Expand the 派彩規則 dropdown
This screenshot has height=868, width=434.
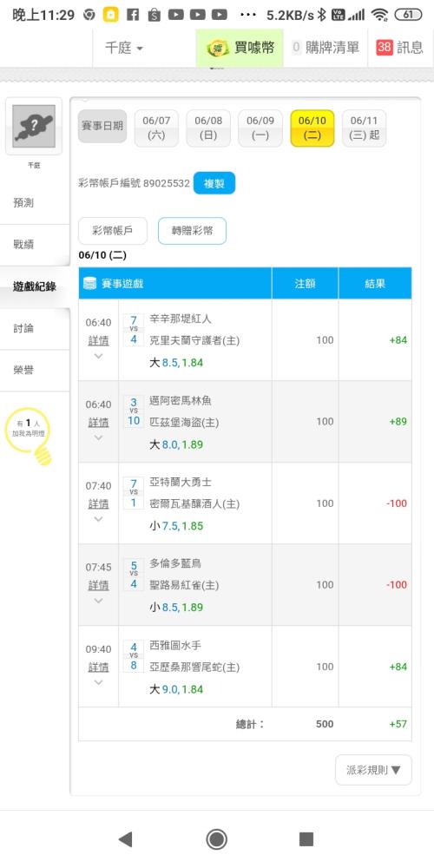(373, 770)
